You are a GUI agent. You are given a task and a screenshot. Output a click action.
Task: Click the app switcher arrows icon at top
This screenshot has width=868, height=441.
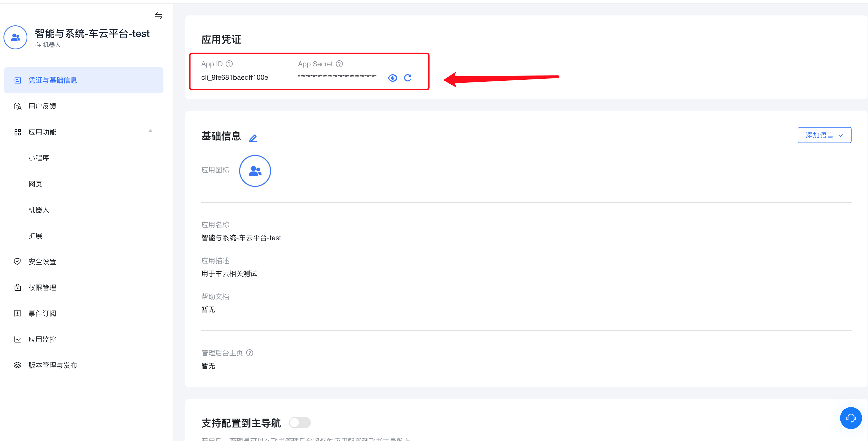click(x=159, y=16)
